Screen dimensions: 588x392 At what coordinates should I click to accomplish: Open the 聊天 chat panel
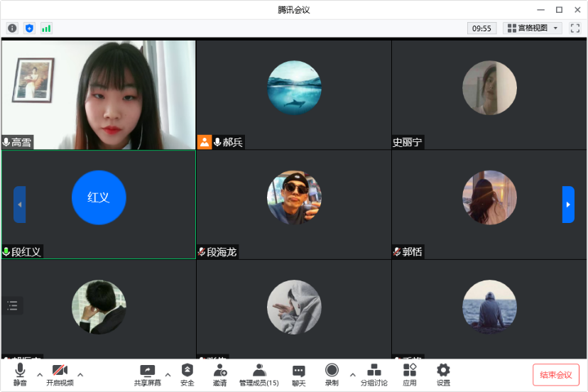(x=299, y=374)
